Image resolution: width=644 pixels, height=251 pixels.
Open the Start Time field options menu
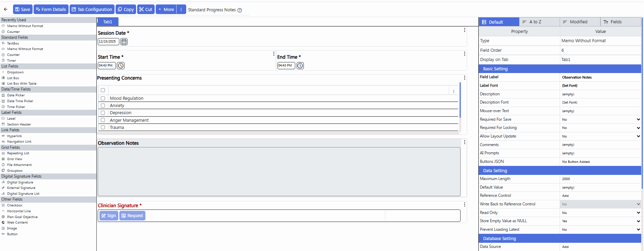pyautogui.click(x=274, y=54)
